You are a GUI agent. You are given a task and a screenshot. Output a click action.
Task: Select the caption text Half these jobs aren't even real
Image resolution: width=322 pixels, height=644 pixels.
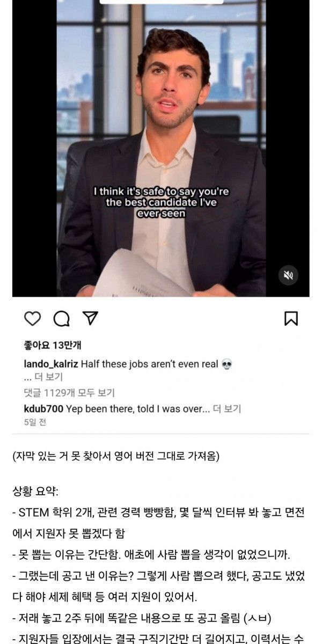(150, 364)
